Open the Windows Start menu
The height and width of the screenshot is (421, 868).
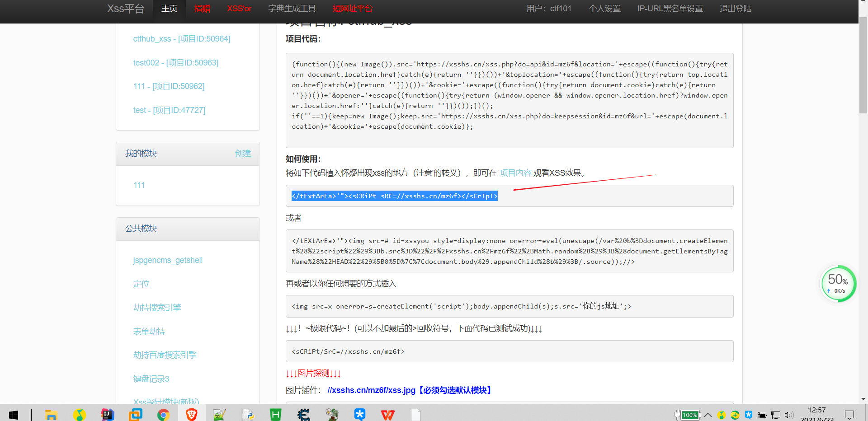point(14,414)
